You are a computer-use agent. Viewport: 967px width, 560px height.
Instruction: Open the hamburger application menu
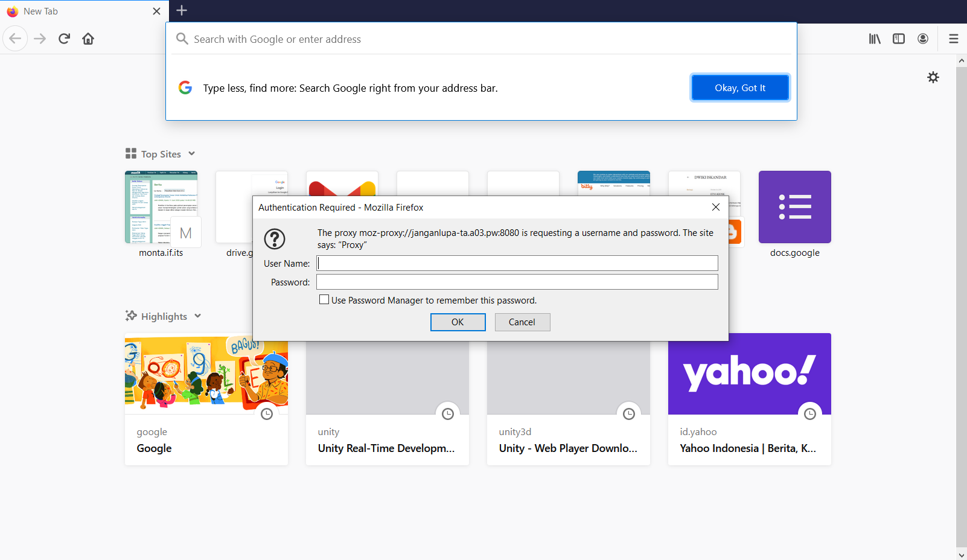954,39
